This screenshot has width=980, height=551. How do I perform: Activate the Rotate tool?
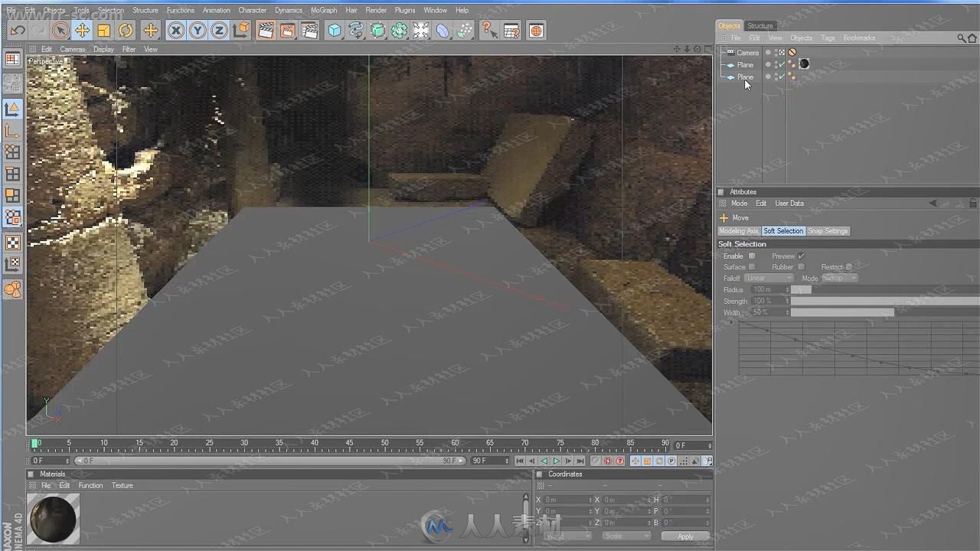coord(126,31)
